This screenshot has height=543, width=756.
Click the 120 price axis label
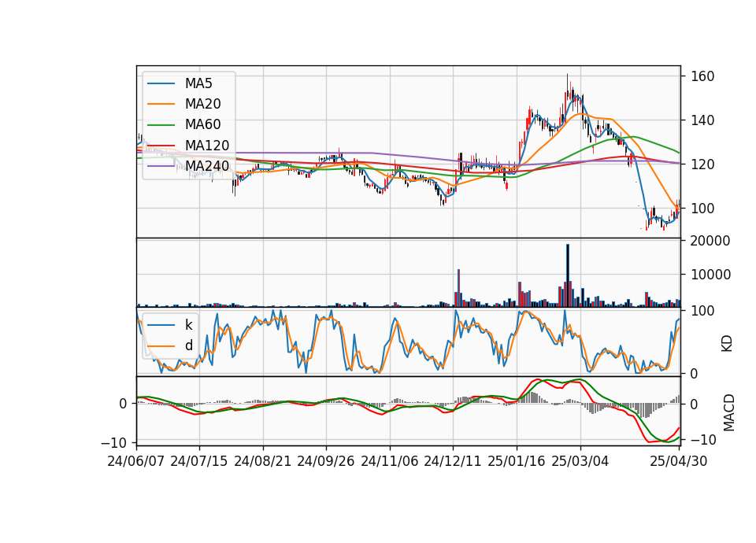(x=702, y=164)
